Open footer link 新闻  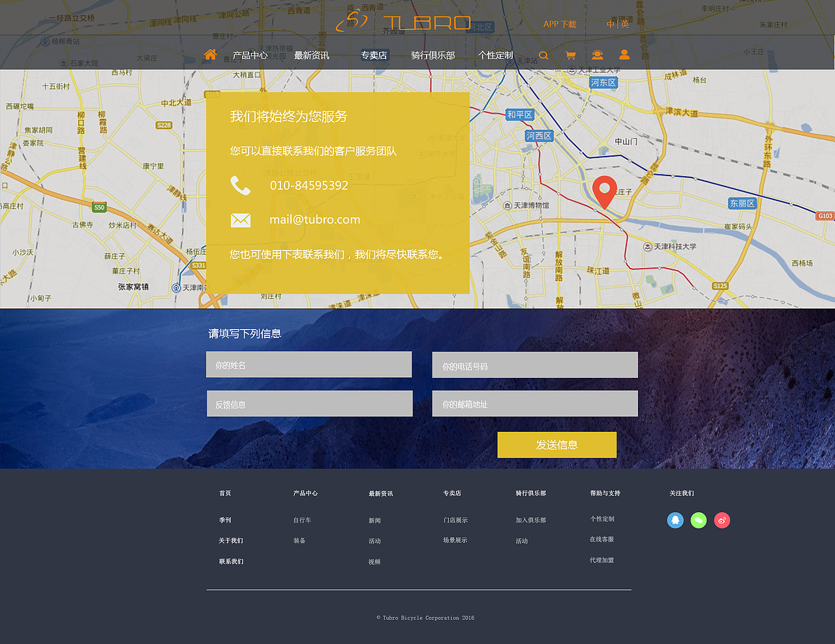pyautogui.click(x=374, y=521)
